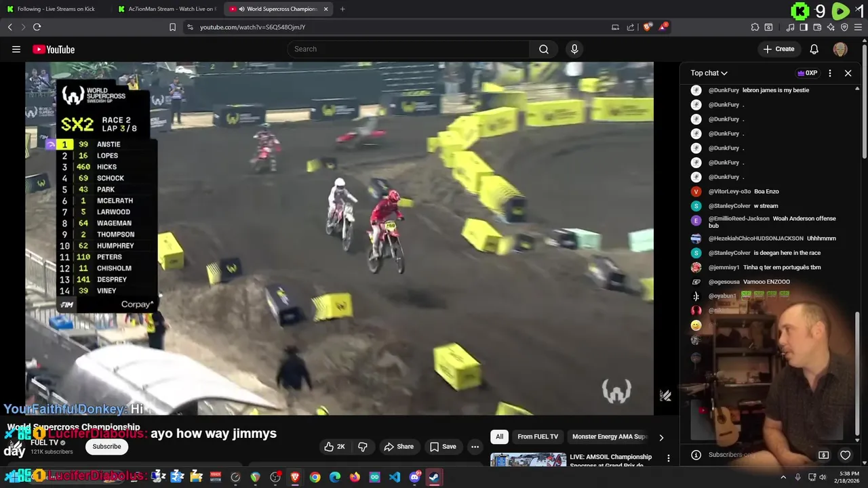Select Monster Energy AMA chip
Viewport: 868px width, 488px height.
tap(610, 436)
